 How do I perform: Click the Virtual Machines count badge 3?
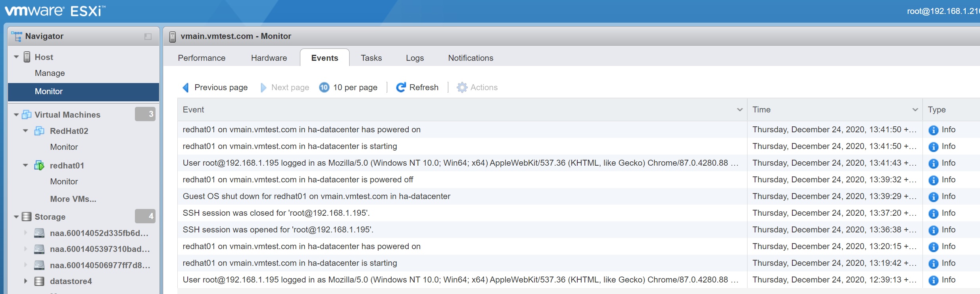click(145, 114)
